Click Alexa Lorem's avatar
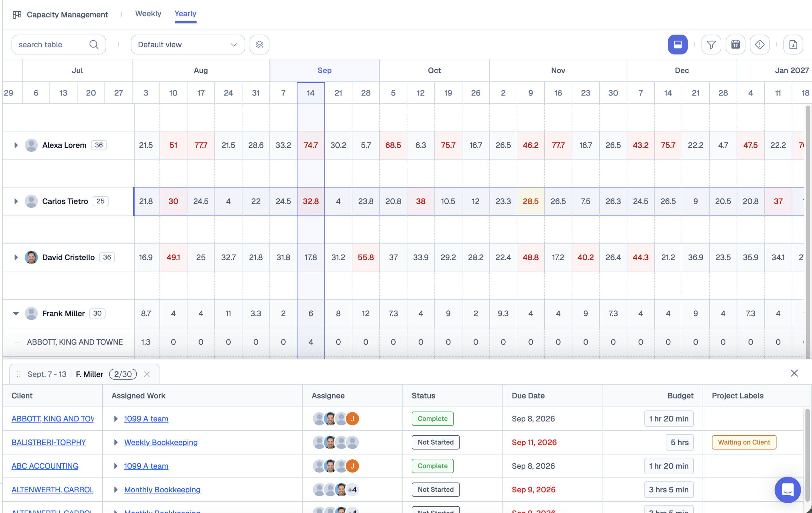 [31, 145]
